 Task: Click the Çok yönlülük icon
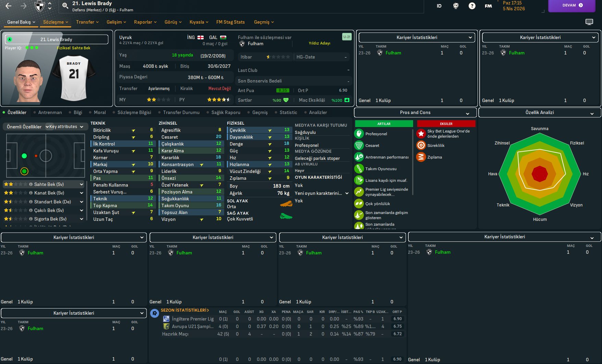point(359,204)
